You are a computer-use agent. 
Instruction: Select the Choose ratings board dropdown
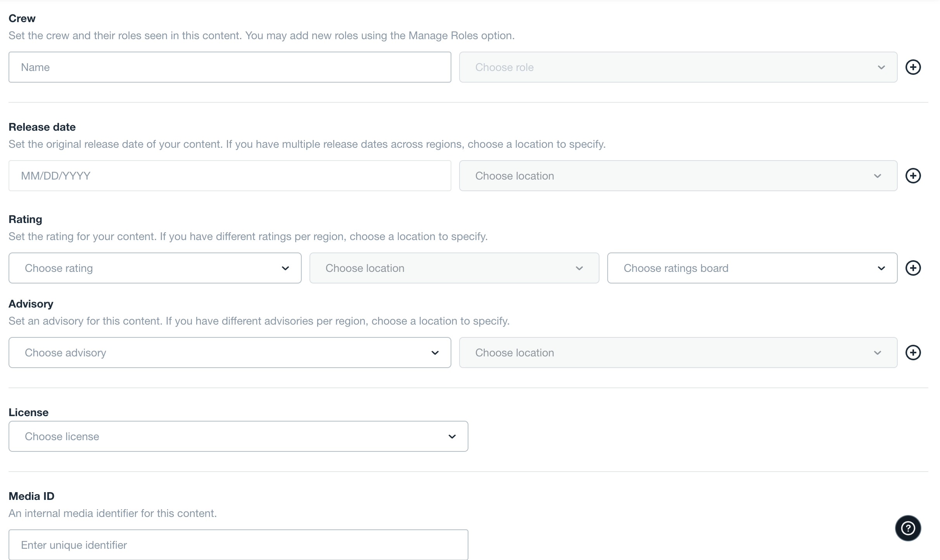coord(751,267)
